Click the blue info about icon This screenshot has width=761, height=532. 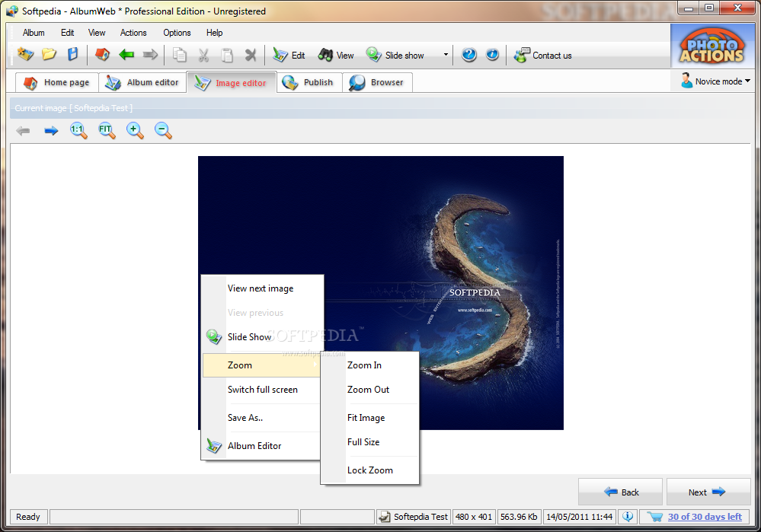coord(492,54)
